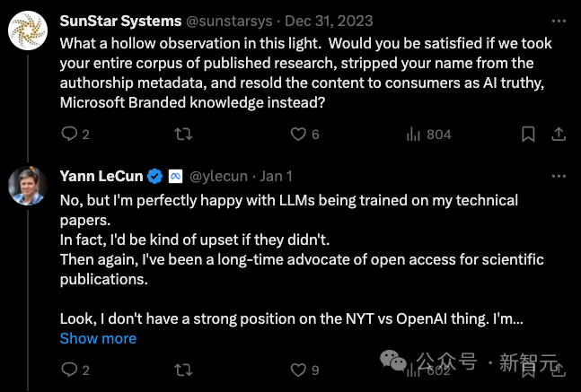This screenshot has width=581, height=392.
Task: Like Yann LeCun's tweet
Action: point(299,370)
